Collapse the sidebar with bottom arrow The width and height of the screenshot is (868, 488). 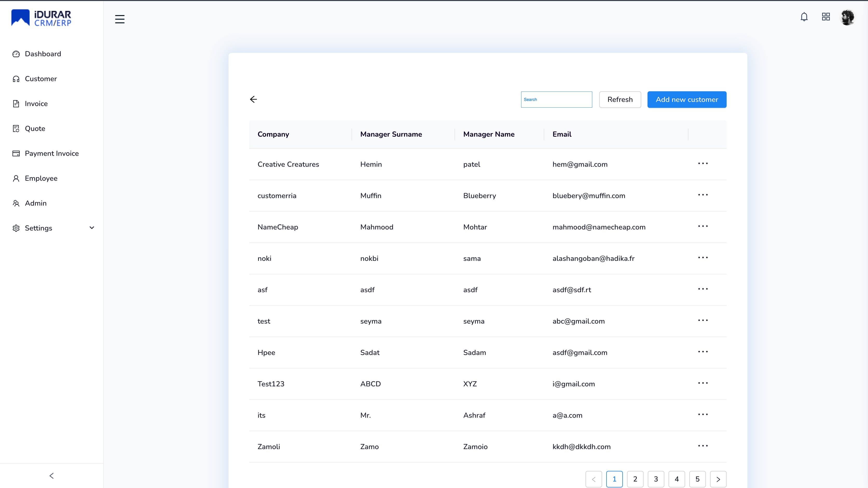52,476
